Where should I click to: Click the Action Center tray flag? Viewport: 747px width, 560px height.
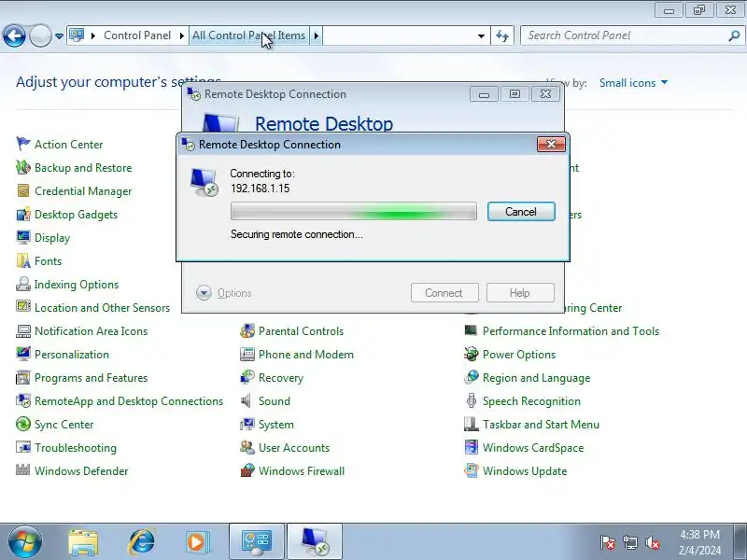pyautogui.click(x=608, y=542)
